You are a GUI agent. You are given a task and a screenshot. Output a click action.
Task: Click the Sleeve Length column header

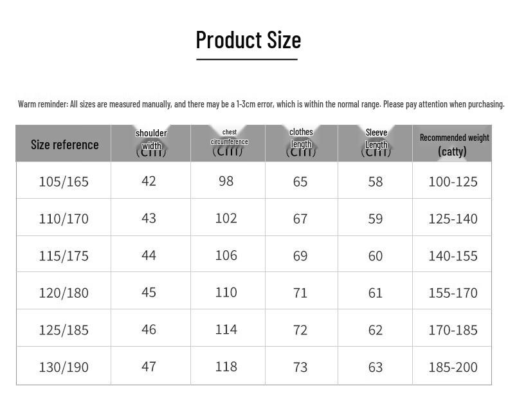[376, 142]
